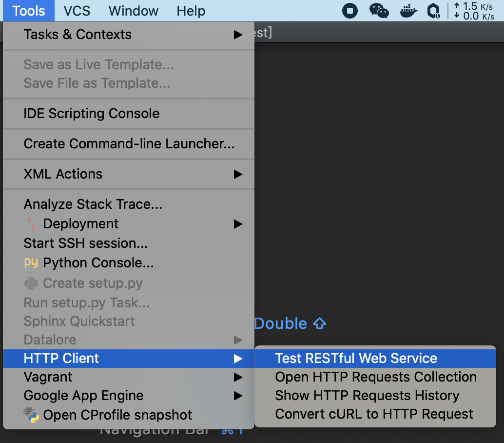Viewport: 504px width, 443px height.
Task: Expand the Vagrant submenu arrow
Action: (x=238, y=377)
